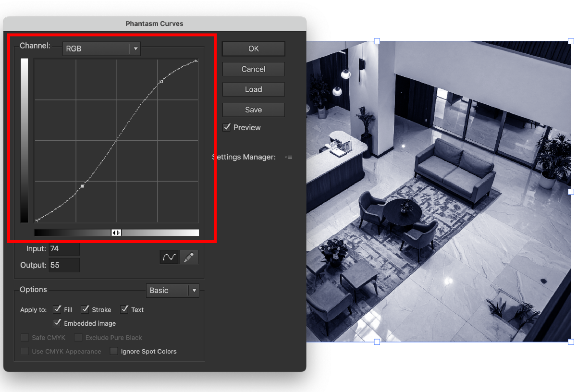Viewport: 577px width, 392px height.
Task: Uncheck the Stroke checkbox
Action: tap(85, 309)
